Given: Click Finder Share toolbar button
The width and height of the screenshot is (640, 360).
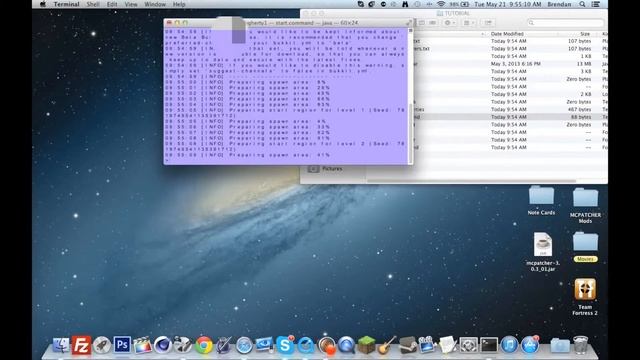Looking at the screenshot, I should pos(488,23).
